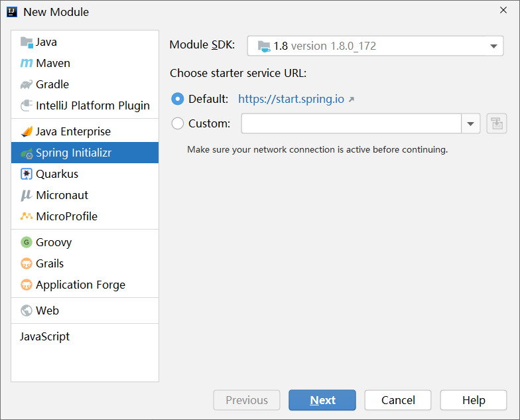
Task: Pick the IntelliJ Platform Plugin icon
Action: coord(27,105)
